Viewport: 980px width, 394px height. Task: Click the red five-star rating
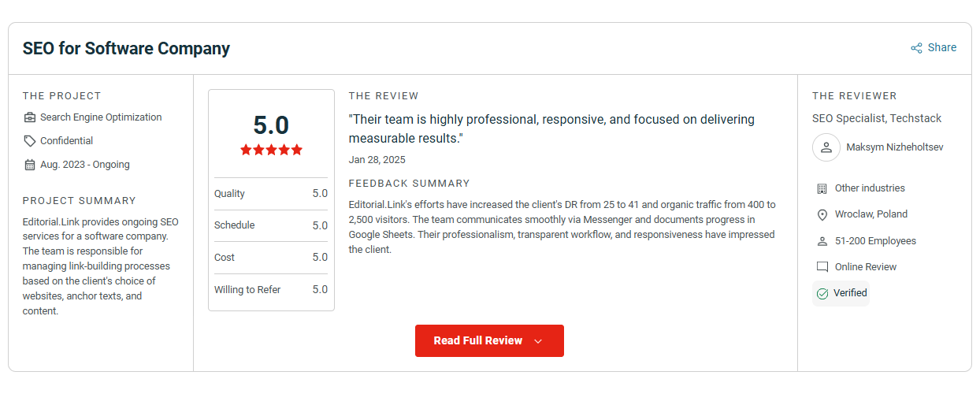pos(271,150)
